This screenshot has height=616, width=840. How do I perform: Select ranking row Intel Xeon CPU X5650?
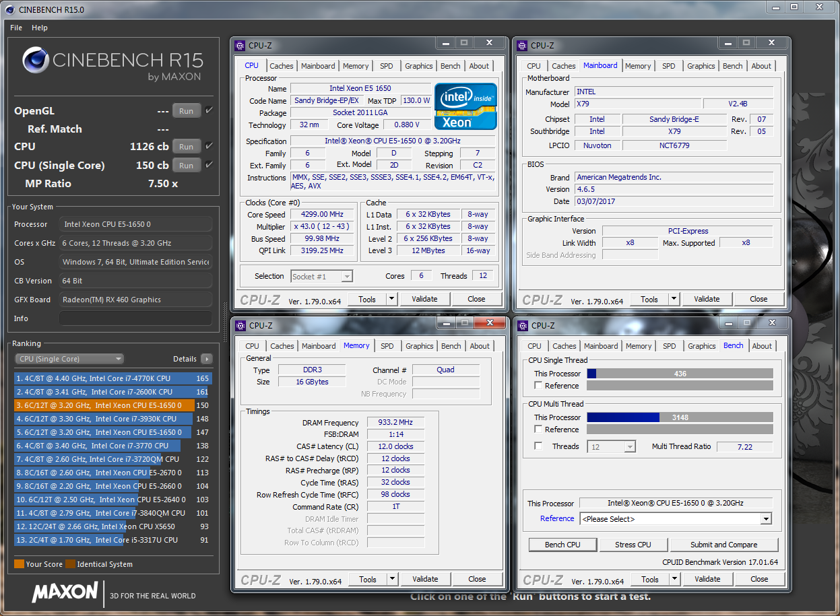113,526
